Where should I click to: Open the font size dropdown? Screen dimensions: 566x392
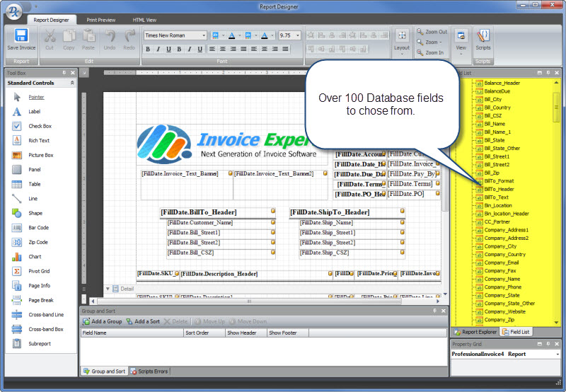click(298, 35)
